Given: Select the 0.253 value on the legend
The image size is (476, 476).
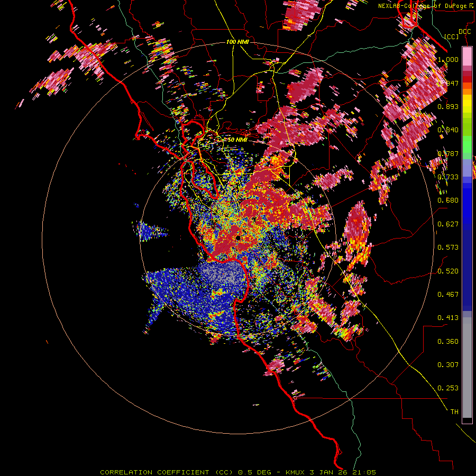Looking at the screenshot, I should (448, 388).
